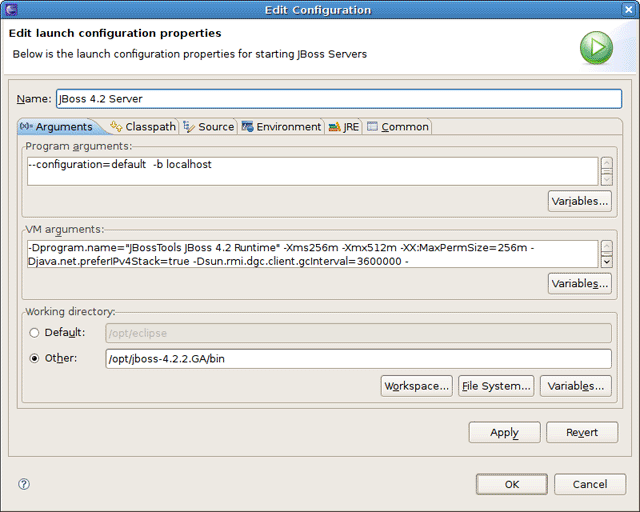
Task: Open Variables for Program arguments
Action: click(x=580, y=201)
